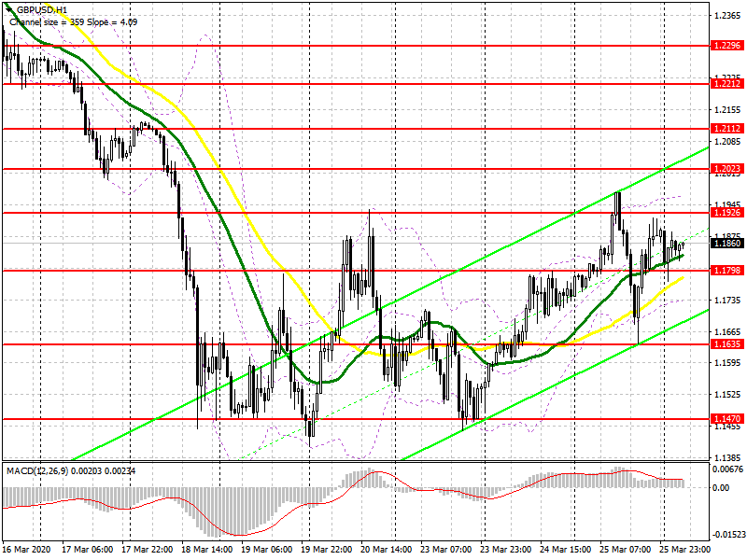Image resolution: width=747 pixels, height=560 pixels.
Task: Select the 1.2112 red price level label
Action: (727, 129)
